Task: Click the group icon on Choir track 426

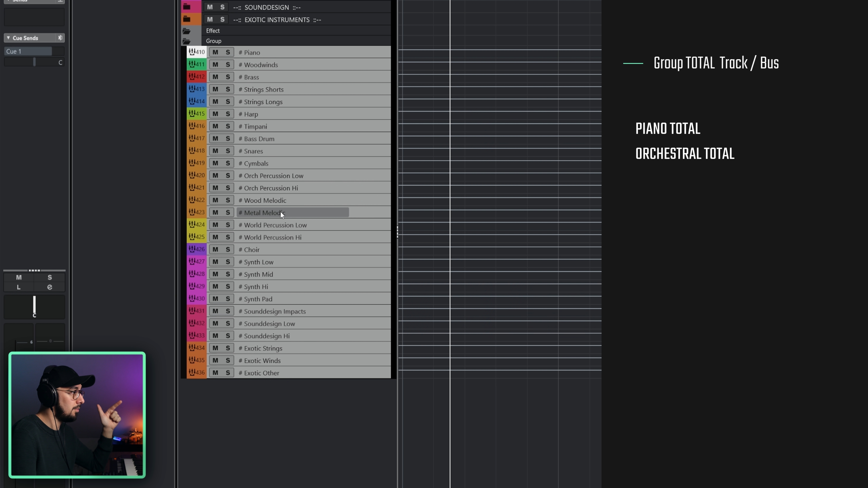Action: 192,249
